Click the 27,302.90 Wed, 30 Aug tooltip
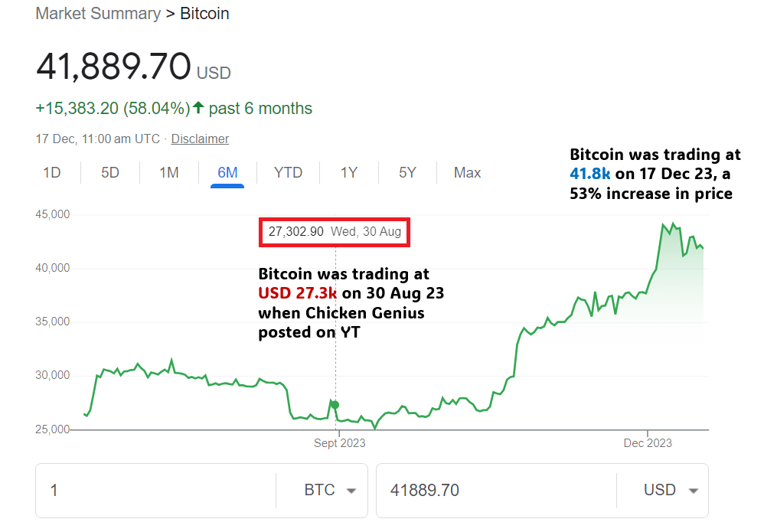 (335, 231)
